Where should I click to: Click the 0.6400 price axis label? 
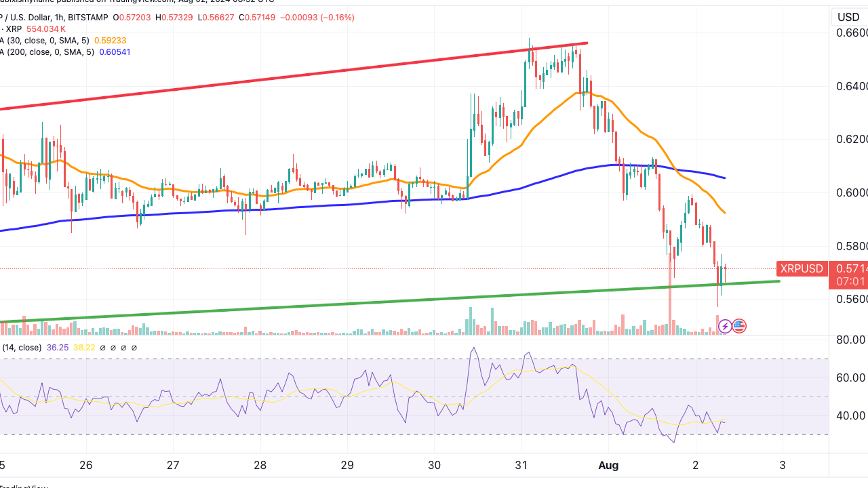(852, 86)
